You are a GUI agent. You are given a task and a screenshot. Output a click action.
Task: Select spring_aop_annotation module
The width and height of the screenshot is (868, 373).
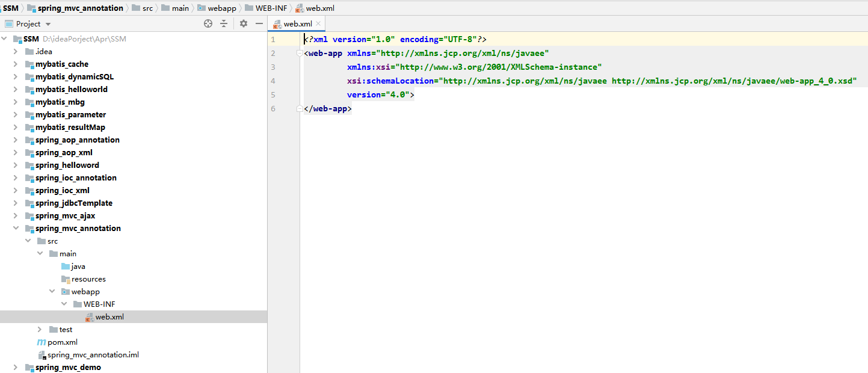point(77,140)
